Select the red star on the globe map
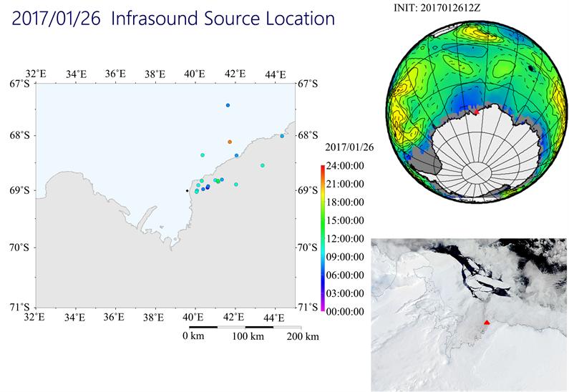This screenshot has width=569, height=392. coord(476,112)
